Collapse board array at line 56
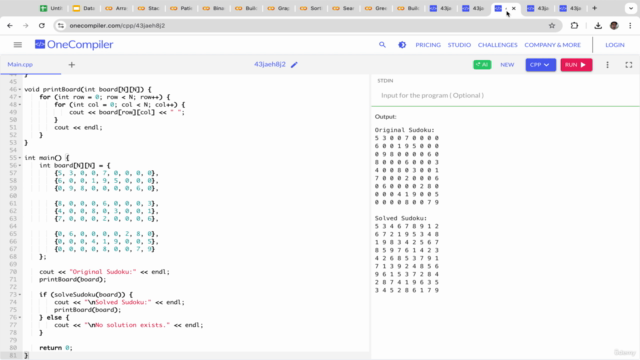This screenshot has width=640, height=360. click(x=20, y=165)
